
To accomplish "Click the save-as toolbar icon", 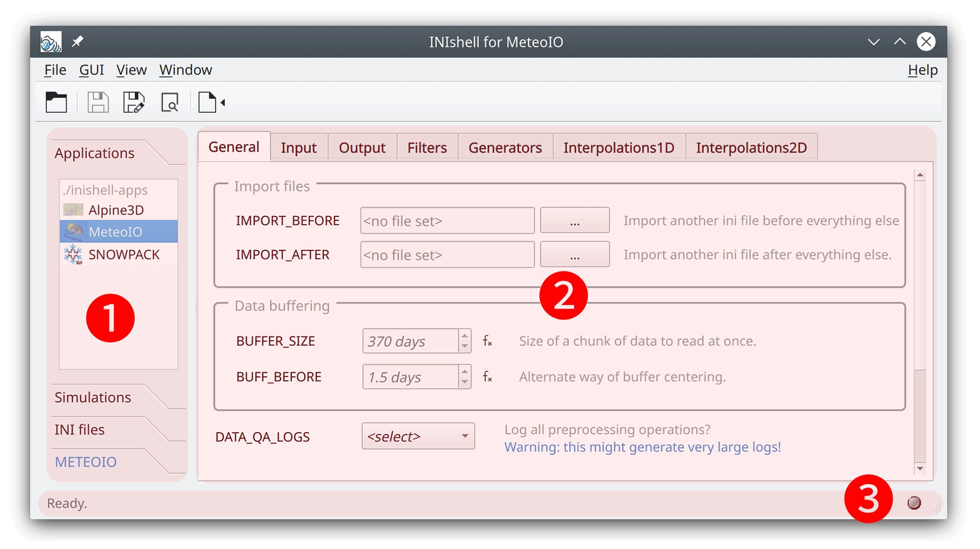I will 134,102.
